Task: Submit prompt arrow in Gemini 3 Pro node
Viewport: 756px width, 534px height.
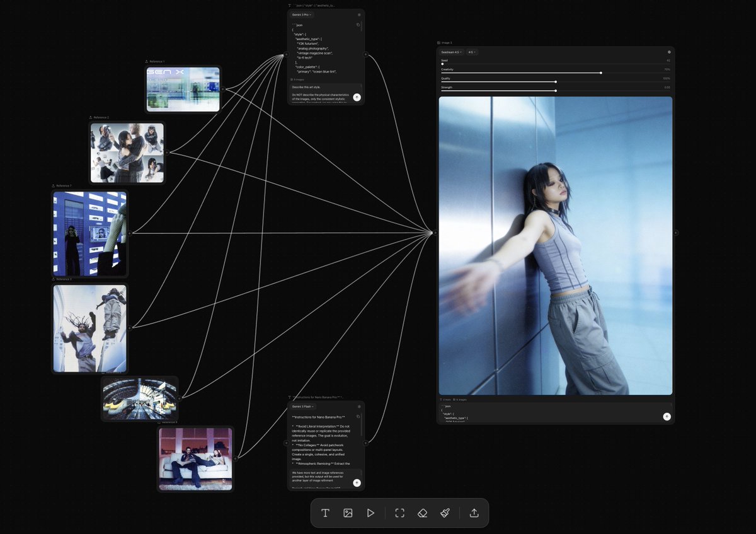Action: coord(357,97)
